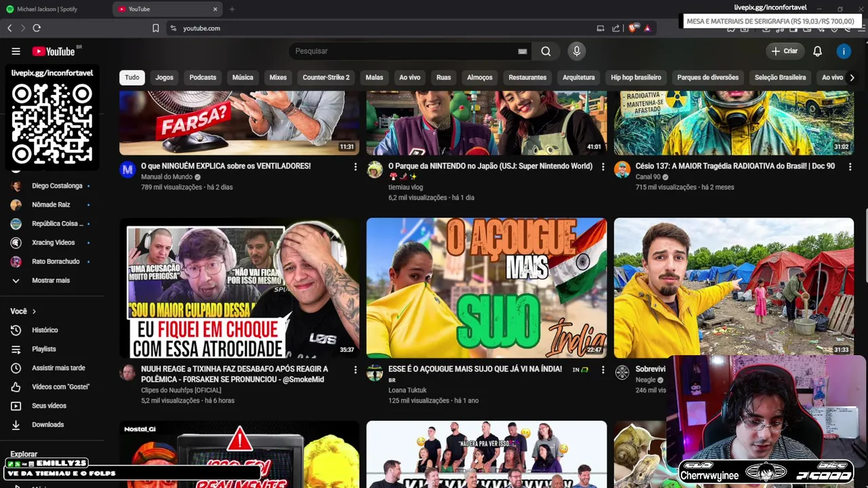Screen dimensions: 868x488
Task: Select the Hip hop brasileiro chip
Action: tap(636, 77)
